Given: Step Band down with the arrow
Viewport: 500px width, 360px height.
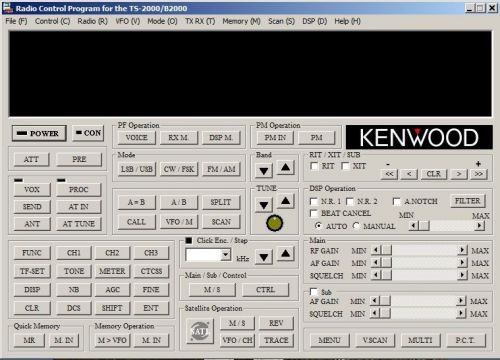Looking at the screenshot, I should click(x=264, y=171).
